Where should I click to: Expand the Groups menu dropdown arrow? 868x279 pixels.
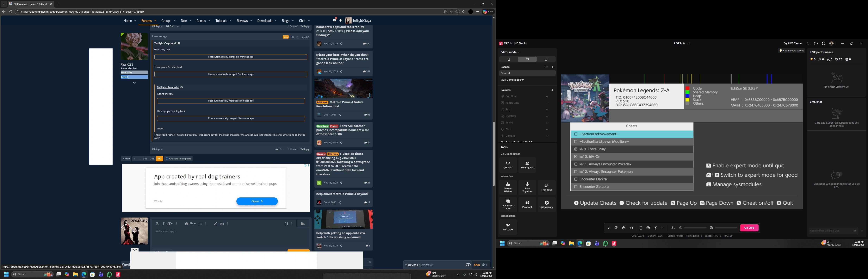click(x=175, y=21)
